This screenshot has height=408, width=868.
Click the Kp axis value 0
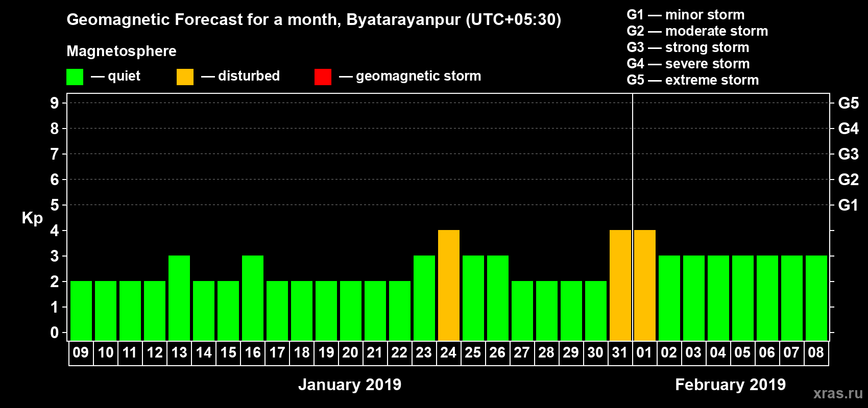pyautogui.click(x=55, y=333)
